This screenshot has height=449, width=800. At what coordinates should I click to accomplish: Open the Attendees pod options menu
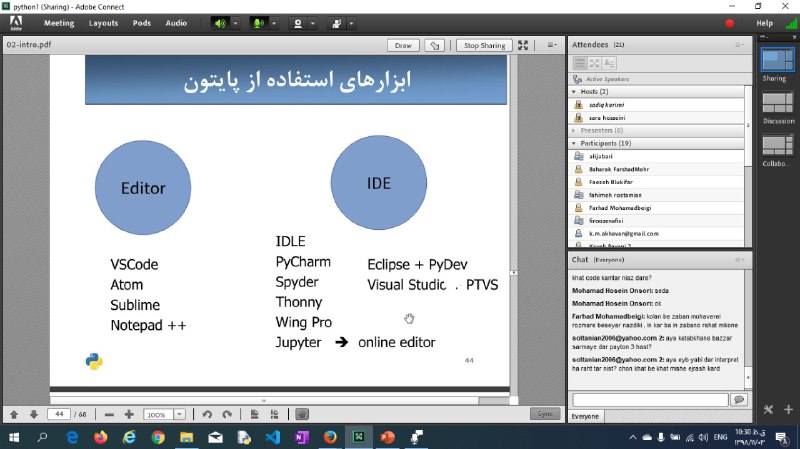coord(738,45)
